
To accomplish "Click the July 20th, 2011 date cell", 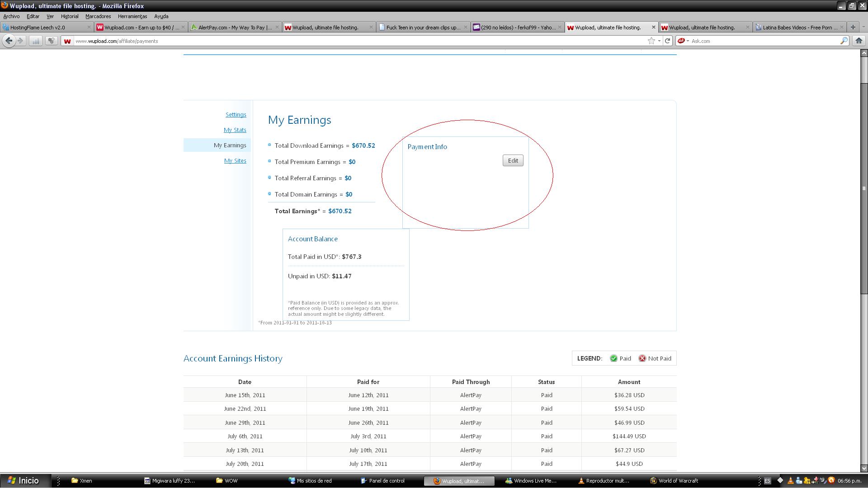I will coord(244,464).
